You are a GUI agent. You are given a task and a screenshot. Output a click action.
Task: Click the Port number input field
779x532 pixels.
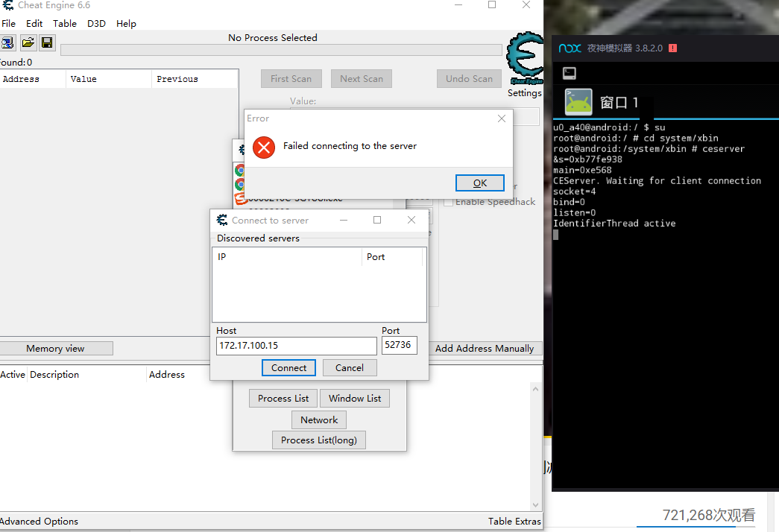point(399,346)
